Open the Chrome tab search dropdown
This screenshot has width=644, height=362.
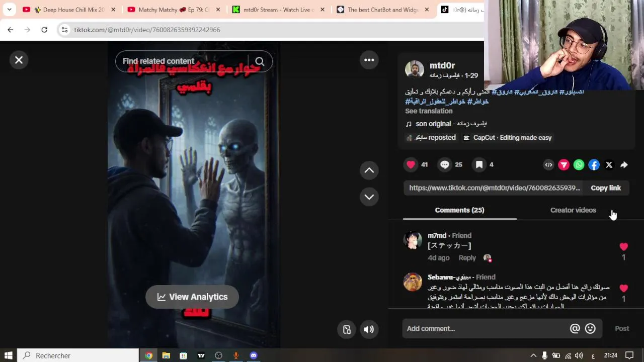coord(9,10)
